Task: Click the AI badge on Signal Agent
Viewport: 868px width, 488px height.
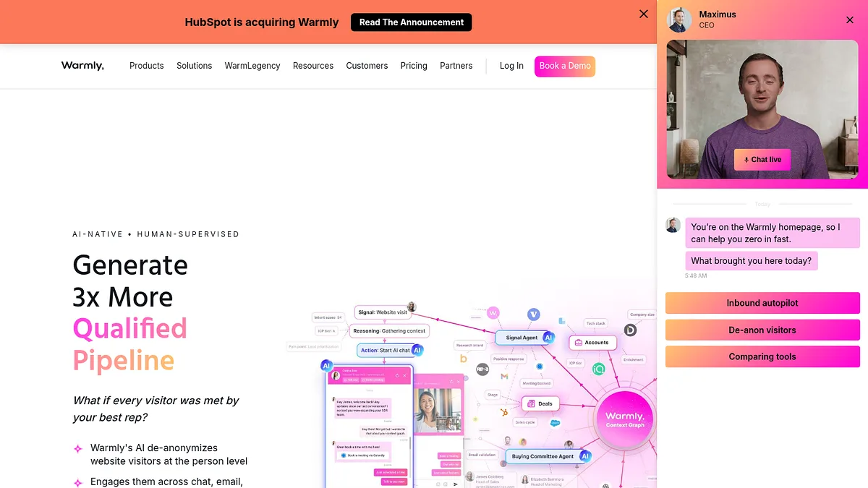Action: pos(548,338)
